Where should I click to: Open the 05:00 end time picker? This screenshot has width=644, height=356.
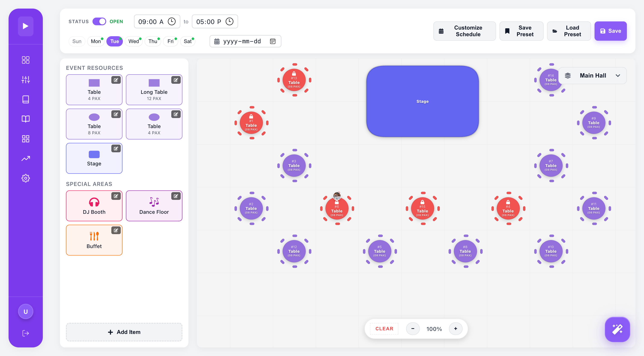click(215, 21)
